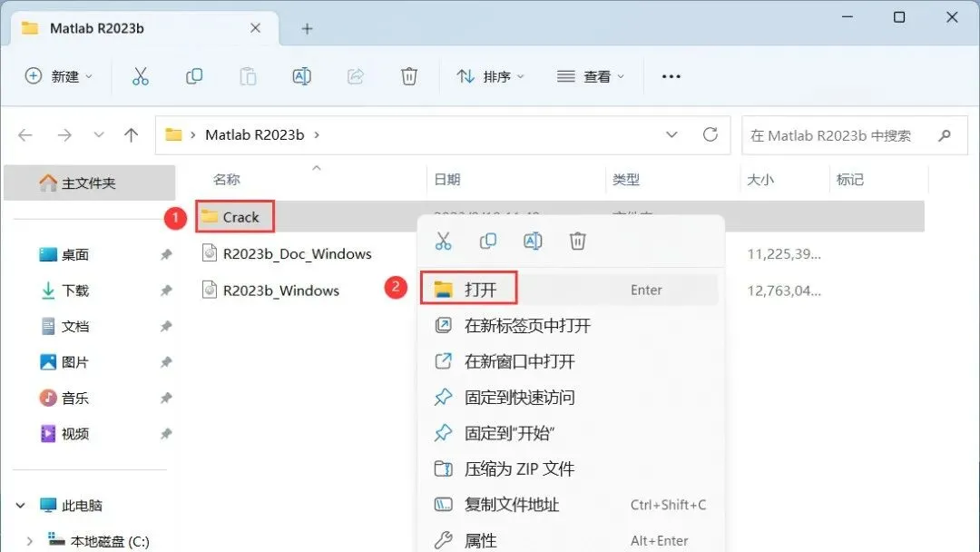The width and height of the screenshot is (980, 552).
Task: Click breadcrumb chevron after Matlab R2023b
Action: point(317,135)
